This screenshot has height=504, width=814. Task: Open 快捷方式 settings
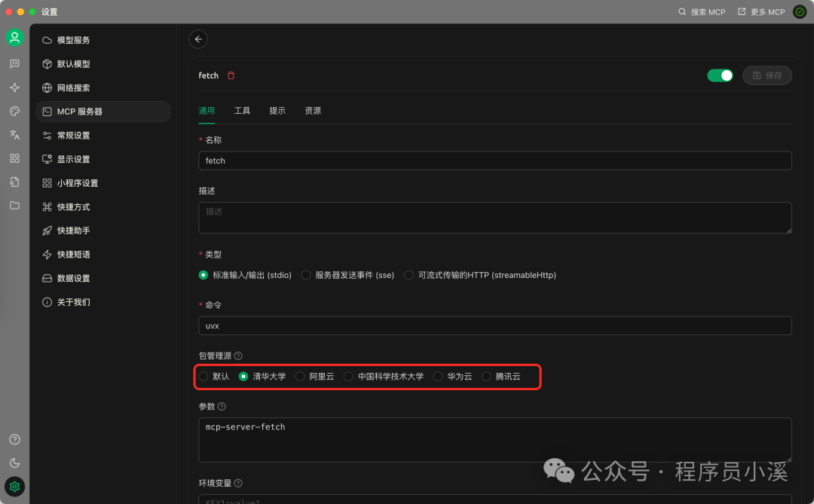[x=103, y=207]
